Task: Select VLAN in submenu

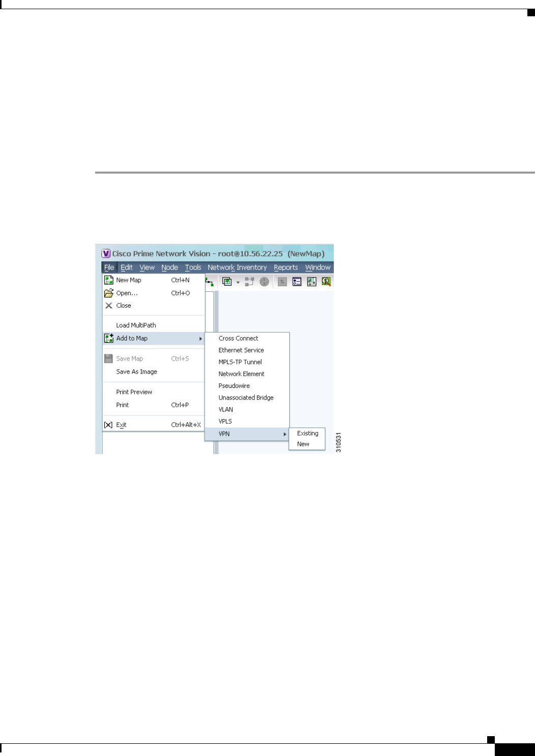Action: (247, 409)
